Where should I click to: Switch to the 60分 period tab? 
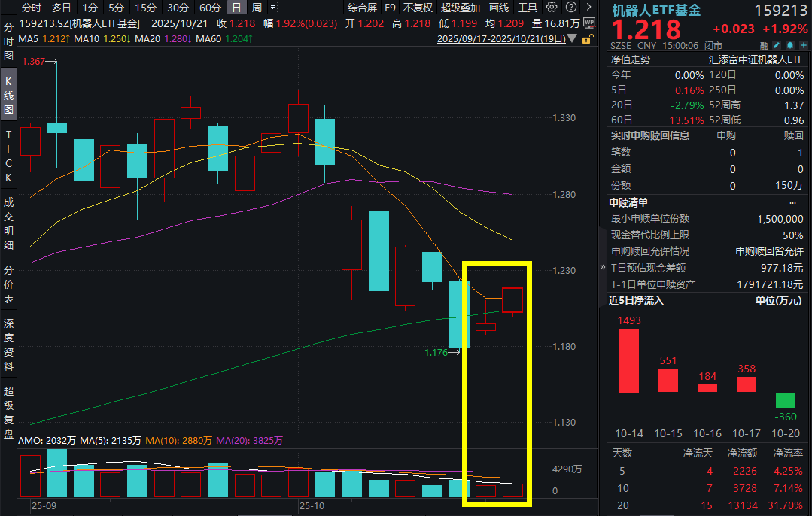pyautogui.click(x=210, y=8)
